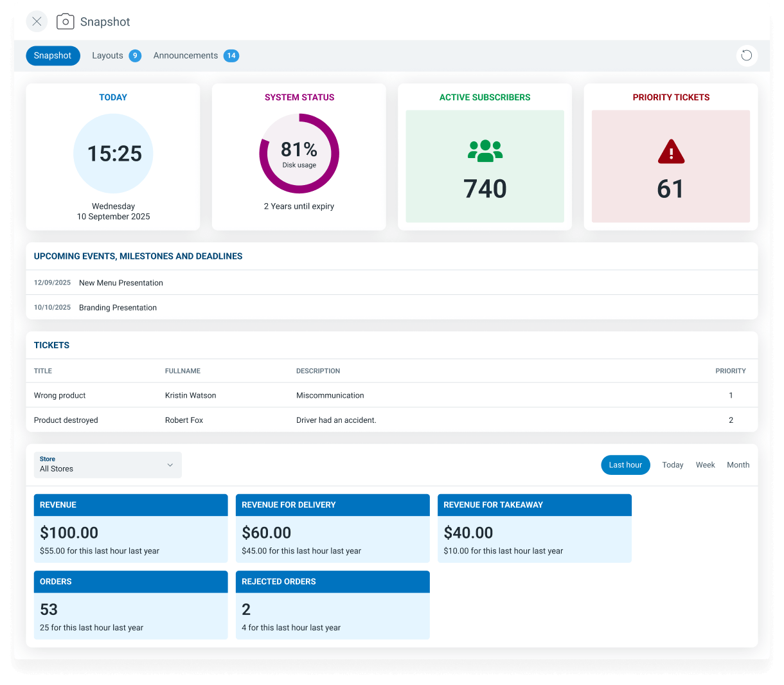784x685 pixels.
Task: Select the Last hour time range
Action: coord(625,465)
